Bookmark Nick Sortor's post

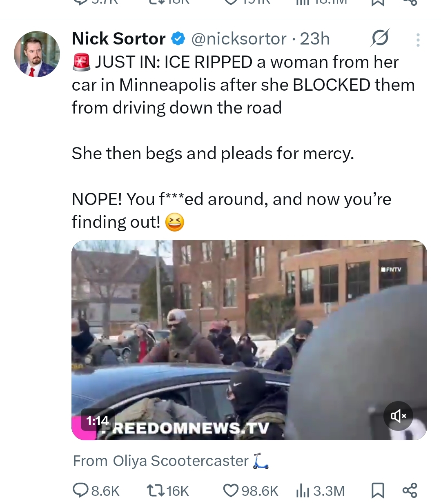click(378, 491)
